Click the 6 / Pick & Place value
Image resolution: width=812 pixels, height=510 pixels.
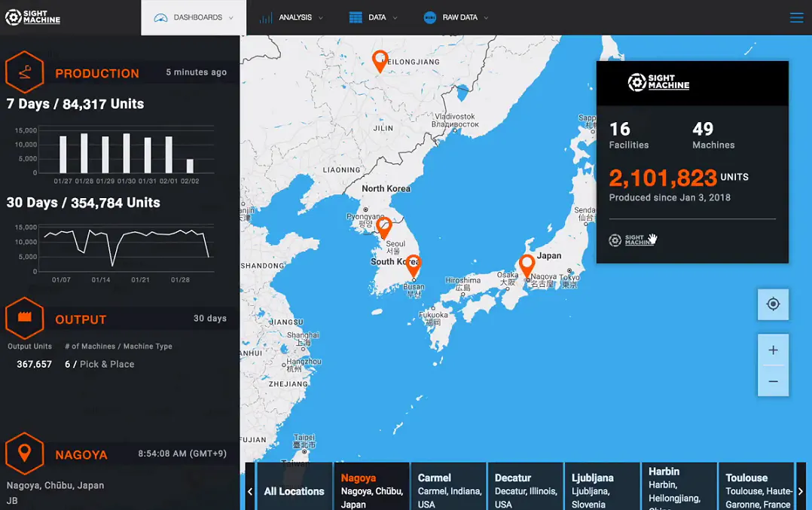(99, 364)
